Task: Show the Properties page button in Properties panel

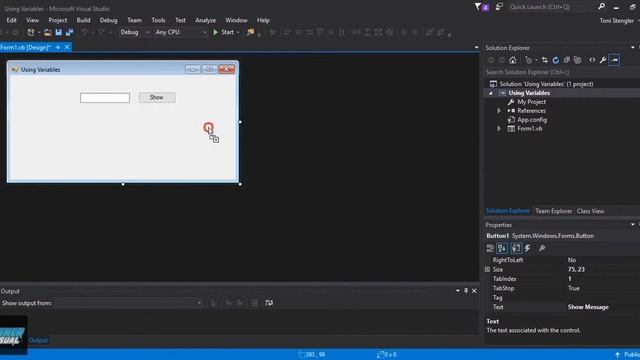Action: pos(516,248)
